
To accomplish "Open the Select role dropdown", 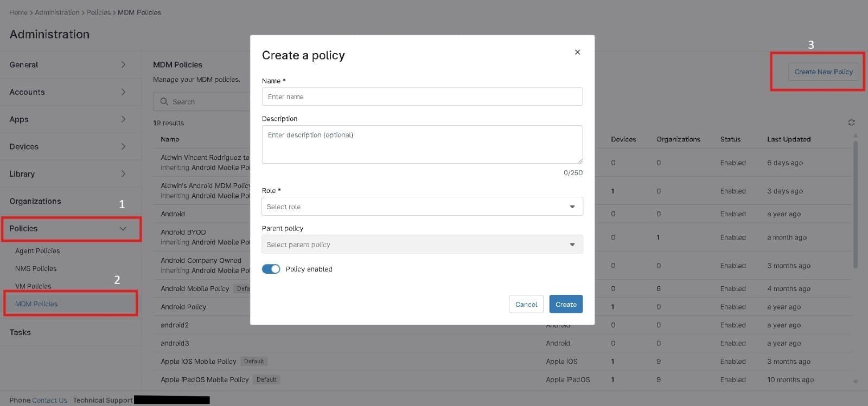I will [x=422, y=207].
